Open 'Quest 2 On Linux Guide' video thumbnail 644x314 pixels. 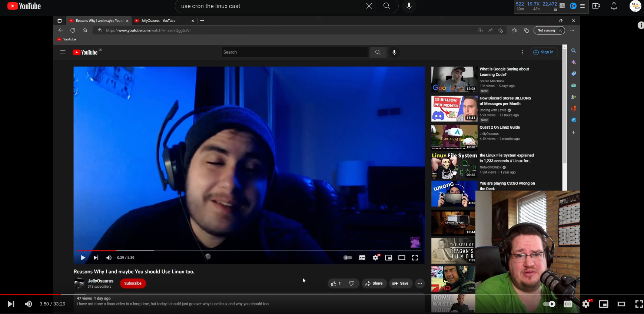point(454,137)
